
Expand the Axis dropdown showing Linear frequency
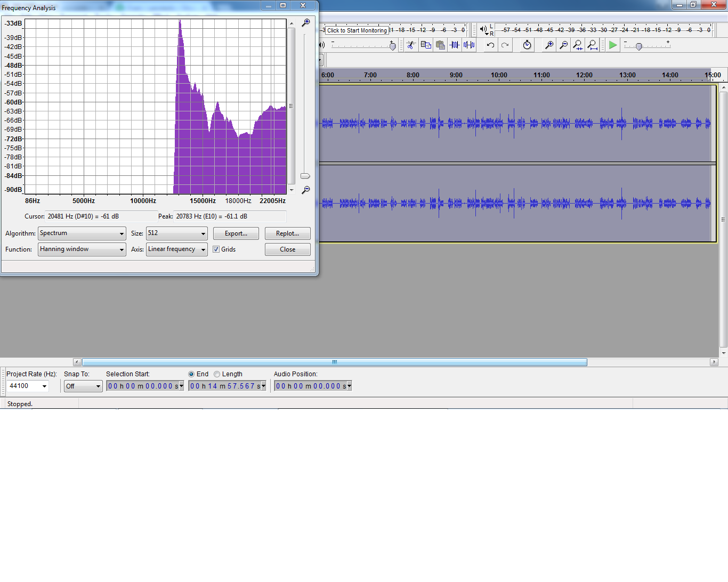(x=176, y=249)
